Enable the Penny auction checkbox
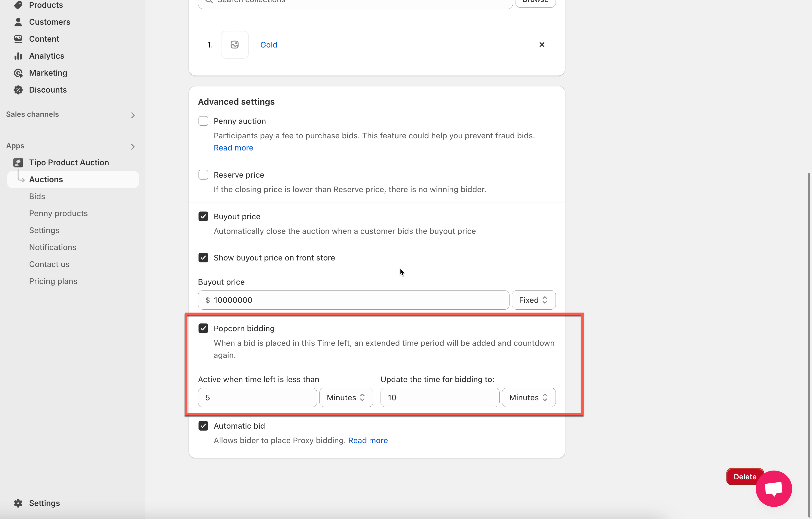The width and height of the screenshot is (812, 519). pos(203,121)
